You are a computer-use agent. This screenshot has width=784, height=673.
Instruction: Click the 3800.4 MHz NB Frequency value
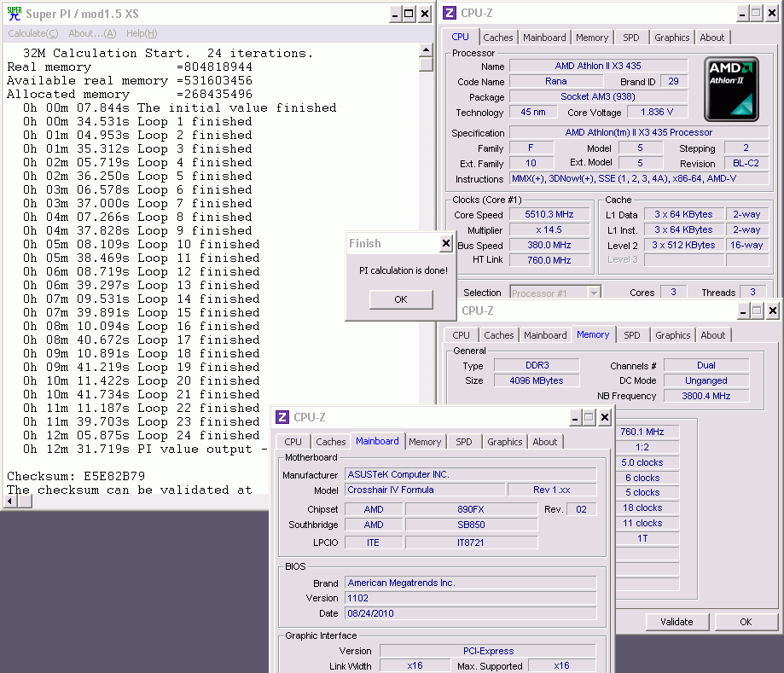tap(706, 396)
